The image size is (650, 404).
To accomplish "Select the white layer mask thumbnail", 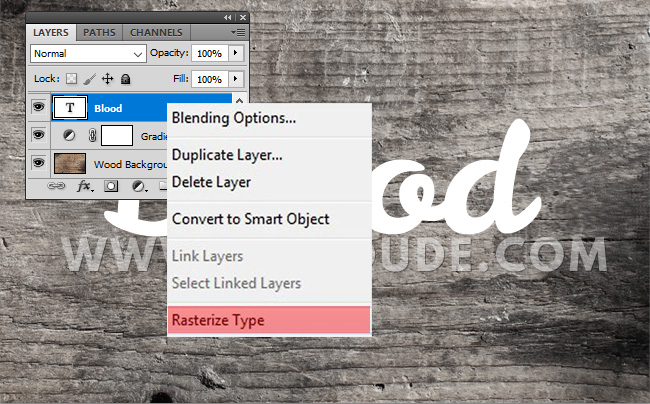I will click(x=117, y=135).
